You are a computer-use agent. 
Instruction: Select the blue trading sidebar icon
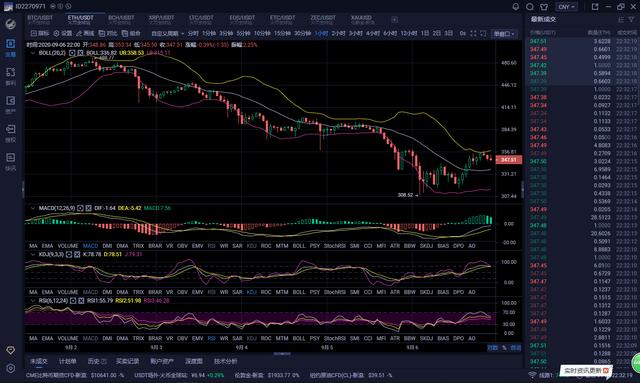point(10,47)
